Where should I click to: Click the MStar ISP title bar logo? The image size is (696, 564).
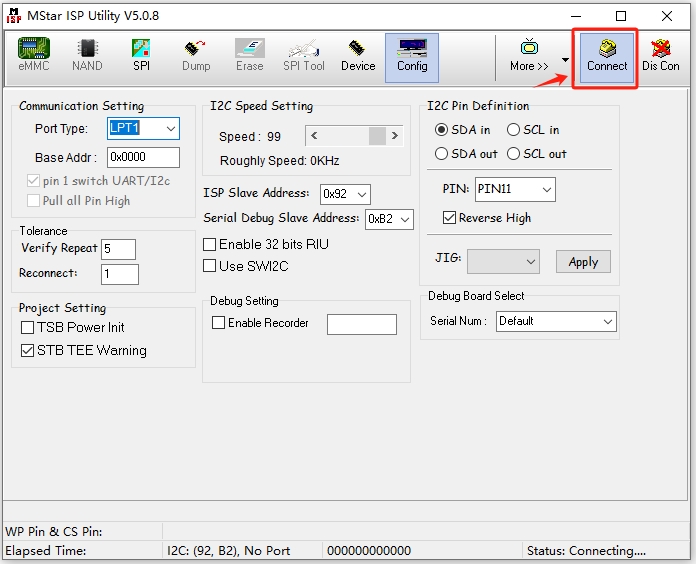pyautogui.click(x=13, y=16)
